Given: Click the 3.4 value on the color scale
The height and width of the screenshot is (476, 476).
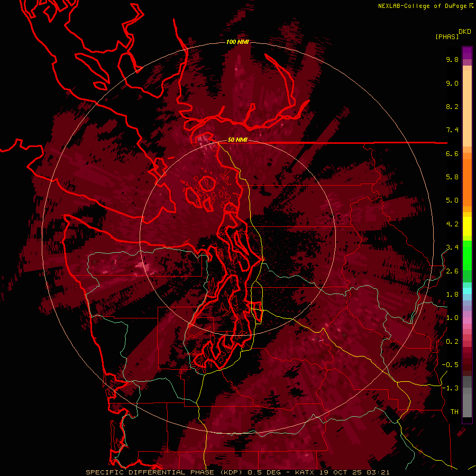Looking at the screenshot, I should [x=452, y=248].
